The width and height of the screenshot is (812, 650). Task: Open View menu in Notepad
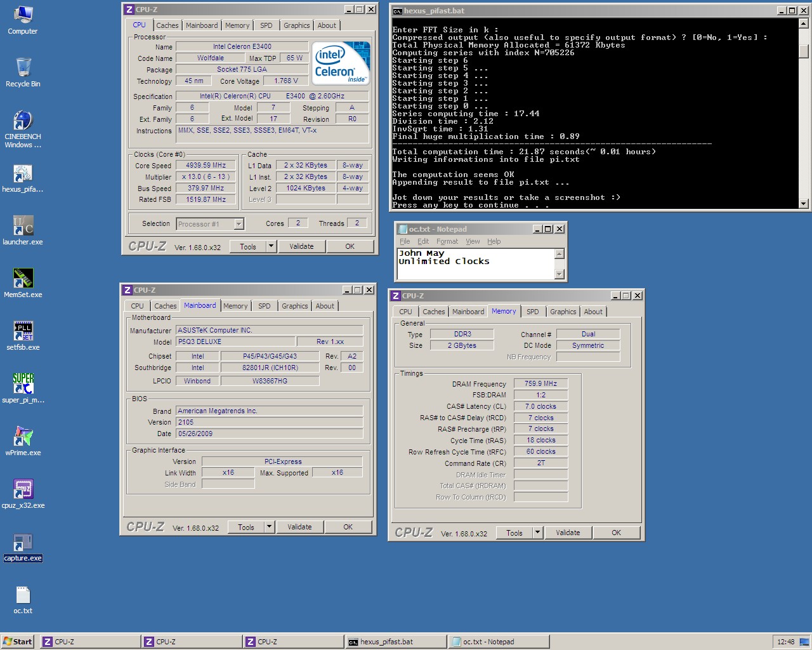pyautogui.click(x=473, y=241)
